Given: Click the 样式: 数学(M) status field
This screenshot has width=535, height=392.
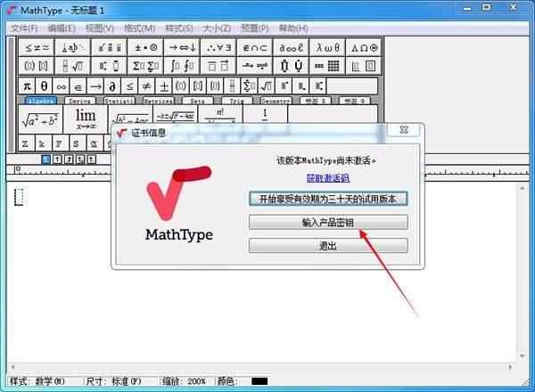Looking at the screenshot, I should [x=45, y=381].
